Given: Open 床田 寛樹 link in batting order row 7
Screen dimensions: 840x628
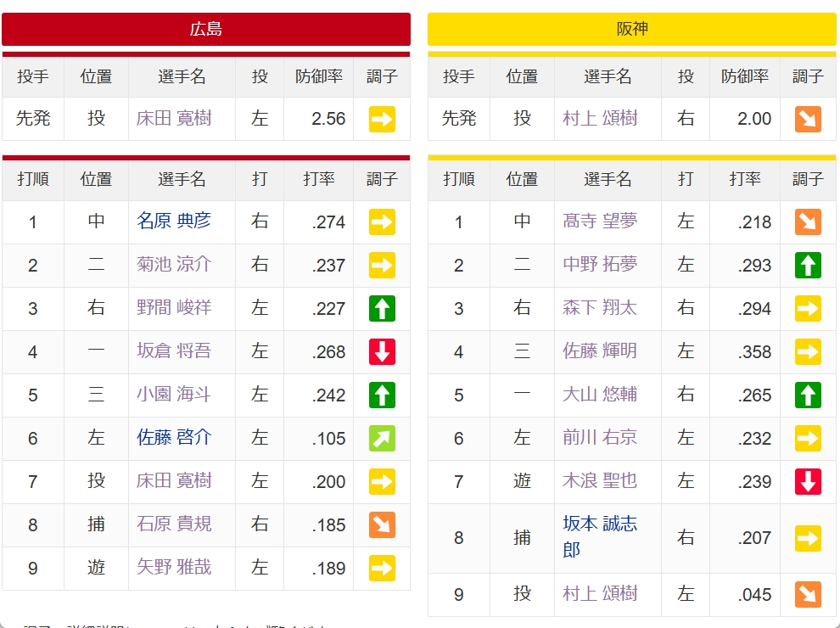Looking at the screenshot, I should point(174,480).
